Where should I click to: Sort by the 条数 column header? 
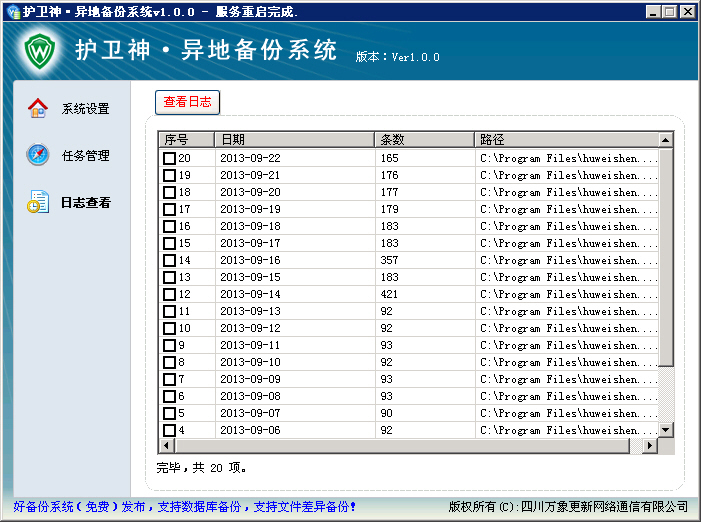click(424, 139)
